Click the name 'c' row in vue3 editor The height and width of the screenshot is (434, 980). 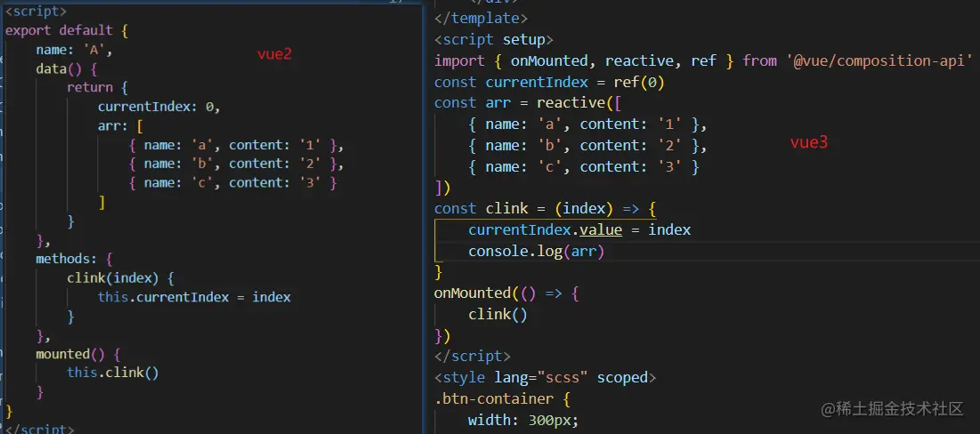pos(584,166)
